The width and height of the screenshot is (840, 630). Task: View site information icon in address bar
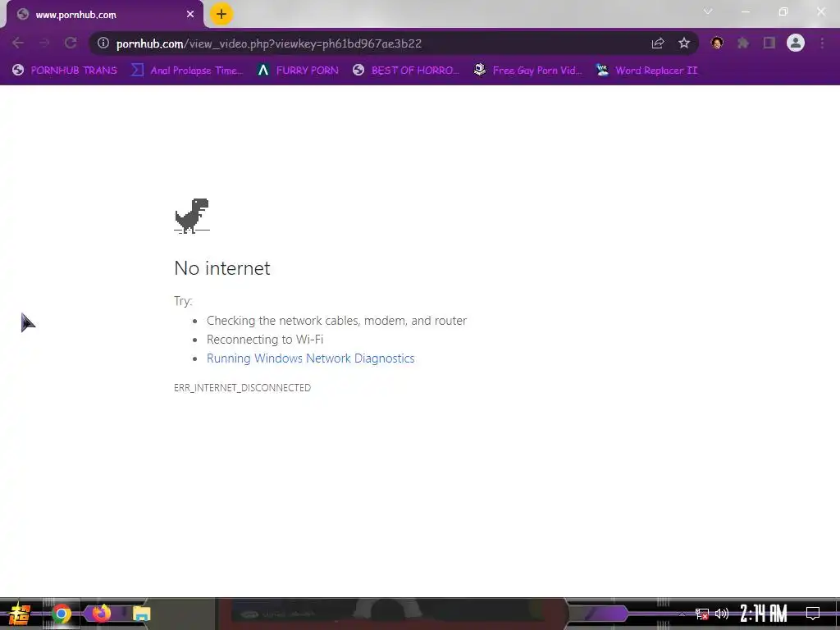pos(103,43)
